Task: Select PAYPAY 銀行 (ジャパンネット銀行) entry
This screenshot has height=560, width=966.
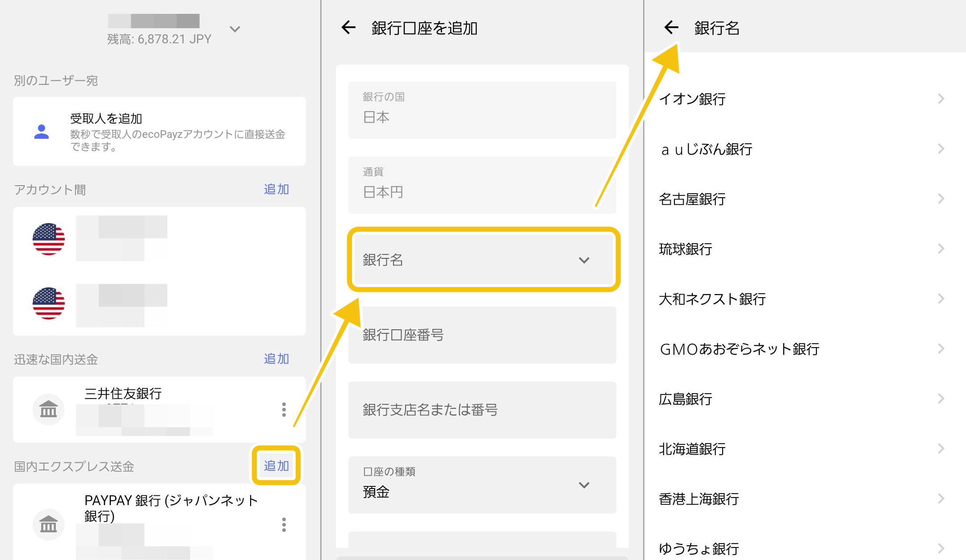Action: point(159,522)
